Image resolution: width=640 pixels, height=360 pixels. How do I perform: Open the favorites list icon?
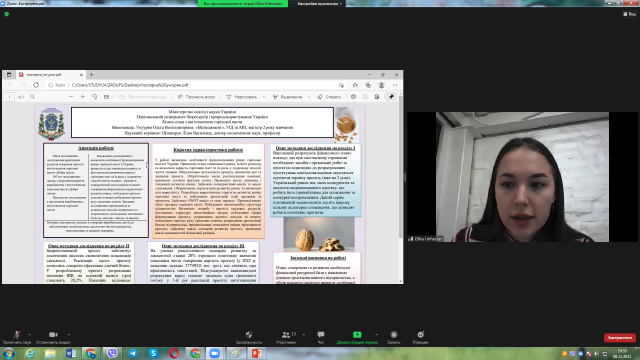(355, 85)
